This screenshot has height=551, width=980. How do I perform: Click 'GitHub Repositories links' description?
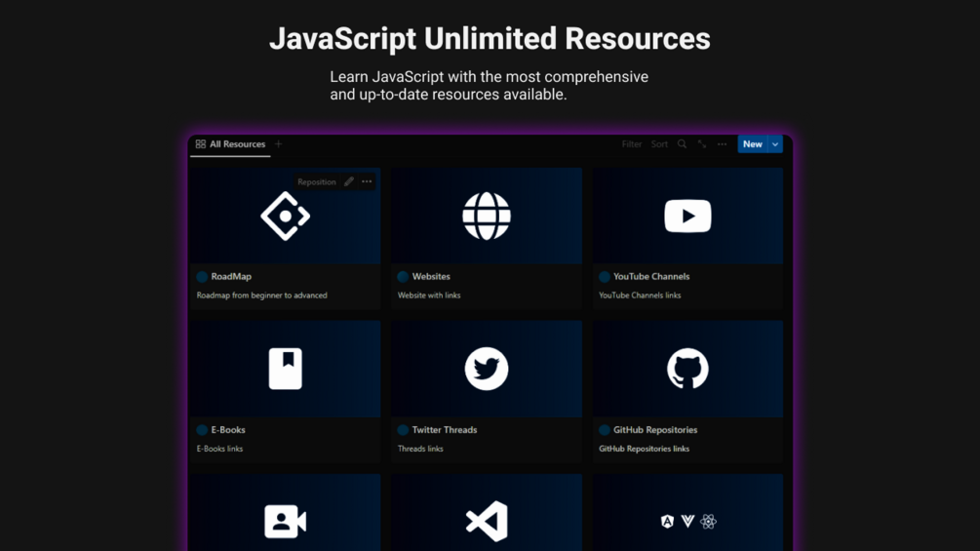pos(644,449)
